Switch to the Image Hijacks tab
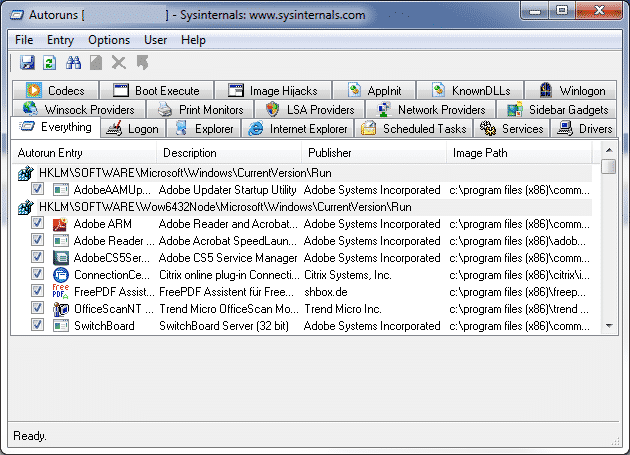This screenshot has width=630, height=455. 273,90
